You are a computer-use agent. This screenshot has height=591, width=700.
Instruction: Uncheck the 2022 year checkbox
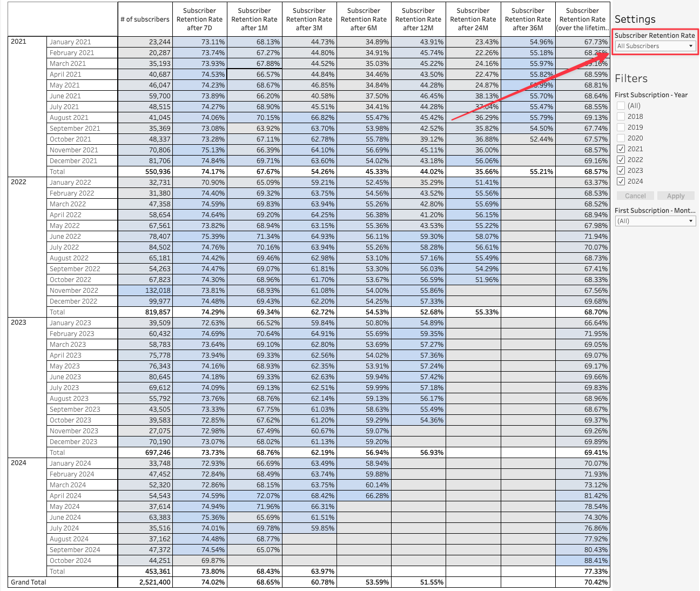click(x=621, y=160)
